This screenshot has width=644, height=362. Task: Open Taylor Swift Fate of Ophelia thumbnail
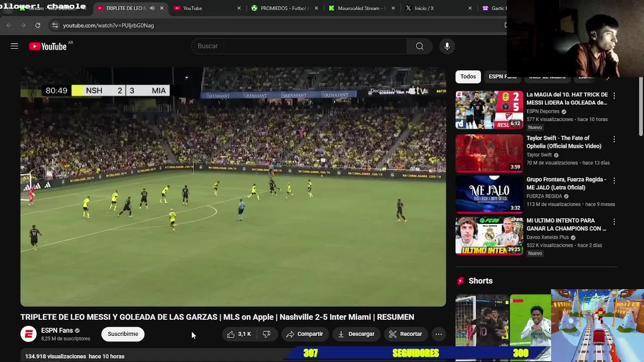tap(489, 153)
